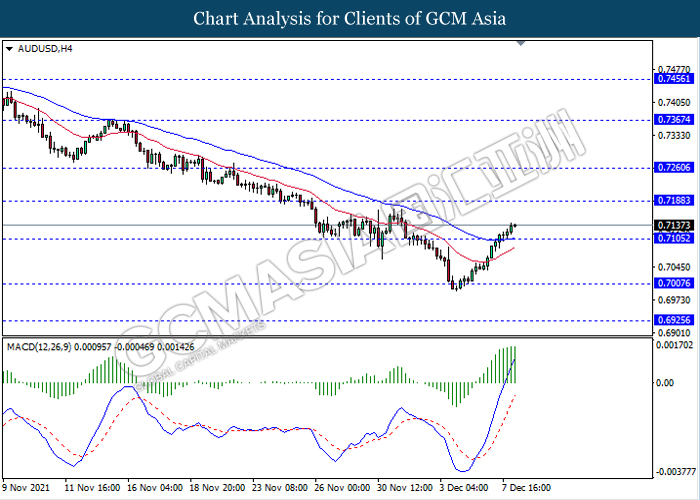Click the 3 Dec 04:00 time label
Image resolution: width=700 pixels, height=500 pixels.
point(463,488)
